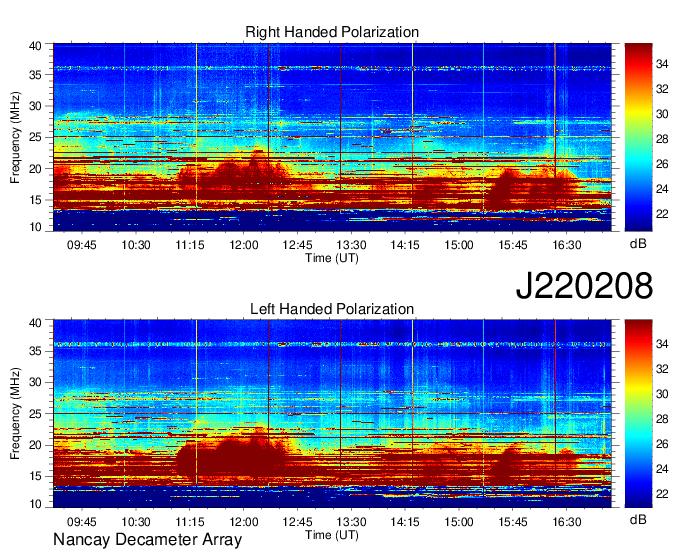The height and width of the screenshot is (552, 680).
Task: Click the '15' frequency tick of Right Handed plot
Action: click(x=35, y=200)
